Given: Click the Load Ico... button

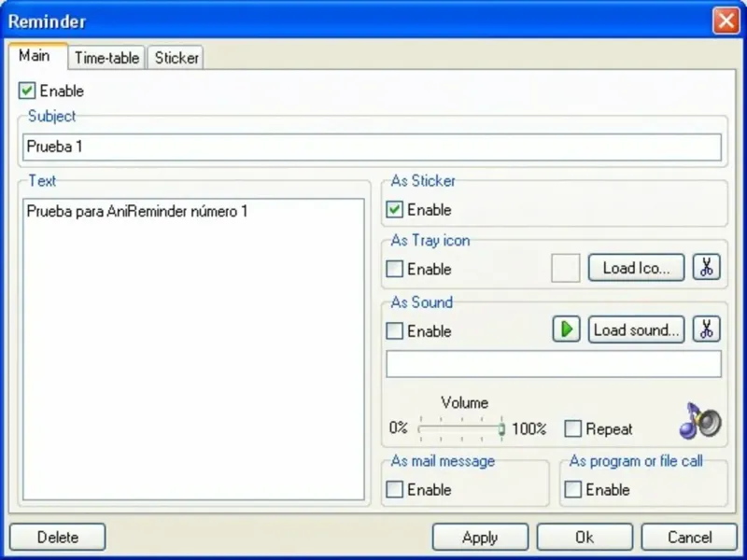Looking at the screenshot, I should (637, 268).
